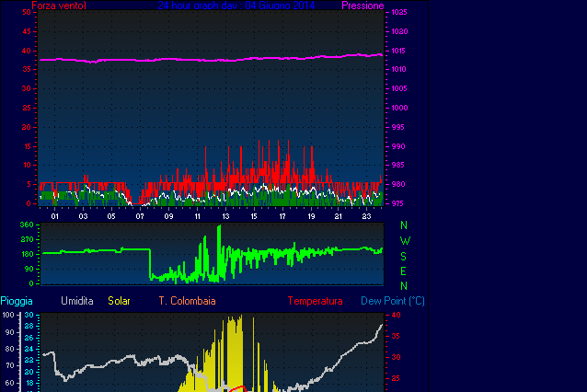Select the green 'S' compass label
Screen dimensions: 587x392
click(x=403, y=257)
